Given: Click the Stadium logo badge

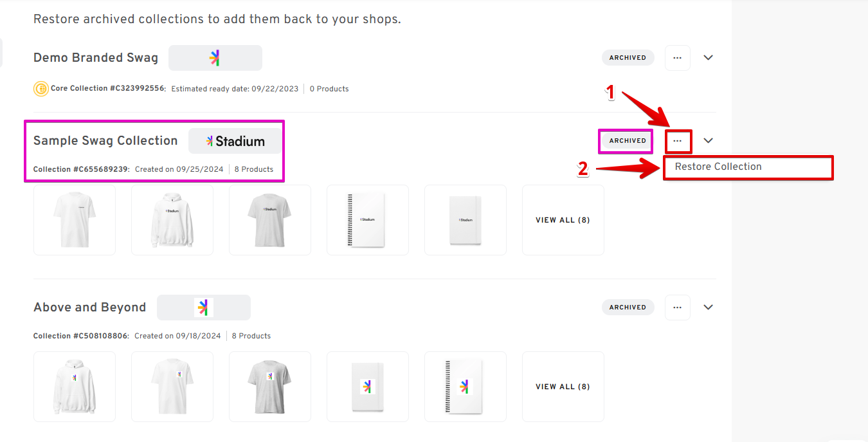Looking at the screenshot, I should click(235, 141).
